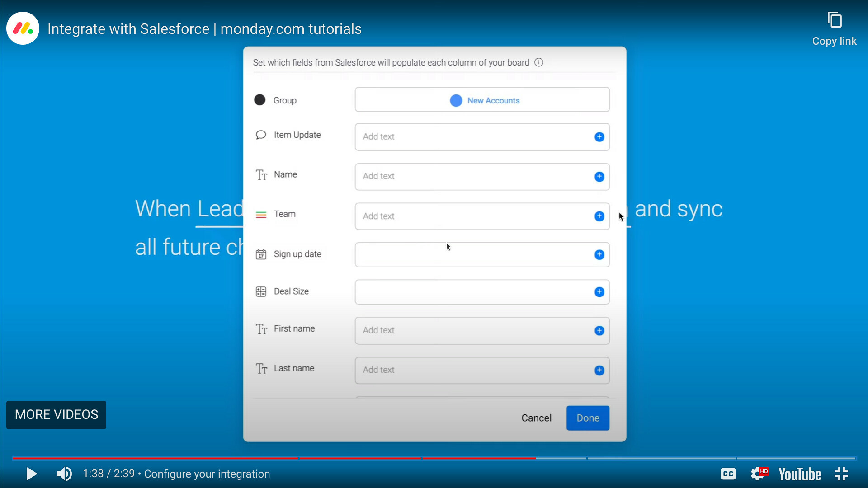
Task: Add a field to Deal Size with plus
Action: point(599,292)
